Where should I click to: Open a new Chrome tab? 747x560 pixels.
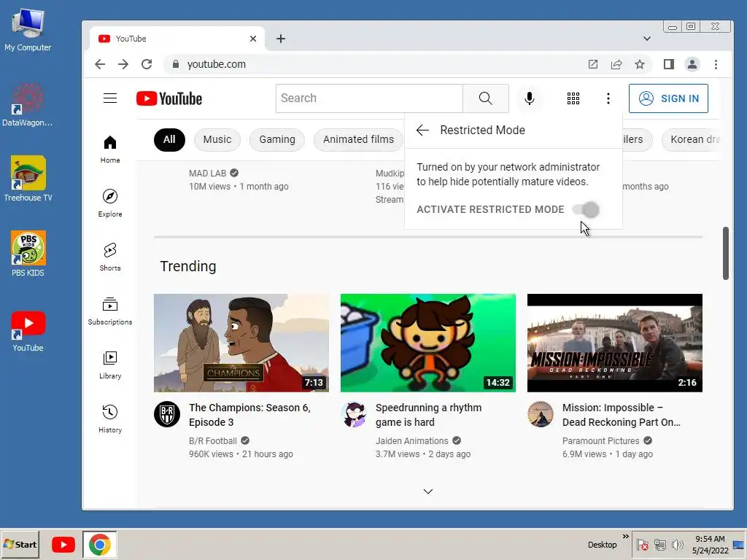(281, 39)
